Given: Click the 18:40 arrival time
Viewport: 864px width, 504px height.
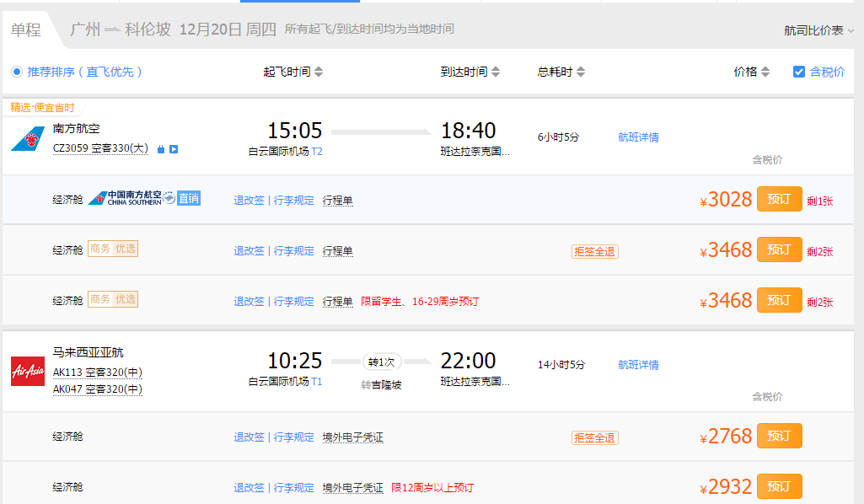Looking at the screenshot, I should click(x=469, y=131).
